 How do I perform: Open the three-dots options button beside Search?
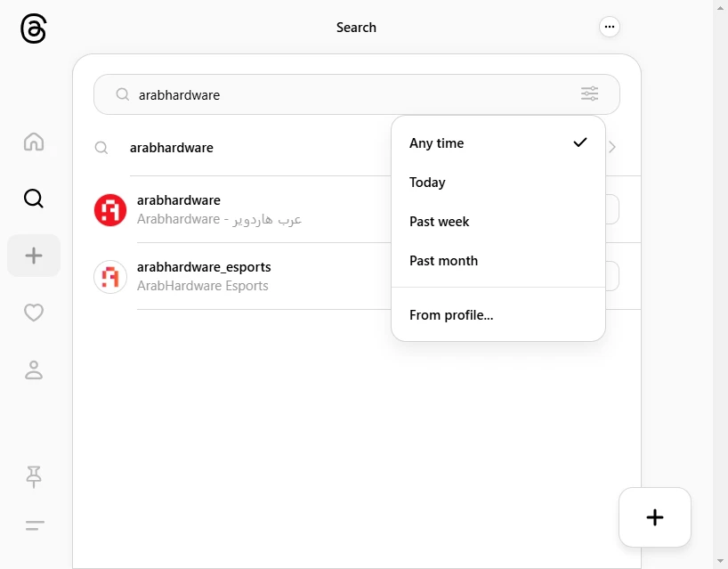pyautogui.click(x=609, y=27)
